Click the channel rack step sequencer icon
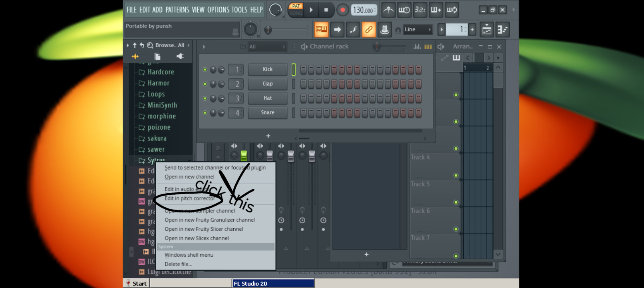Viewport: 644px width, 288px height. [428, 46]
